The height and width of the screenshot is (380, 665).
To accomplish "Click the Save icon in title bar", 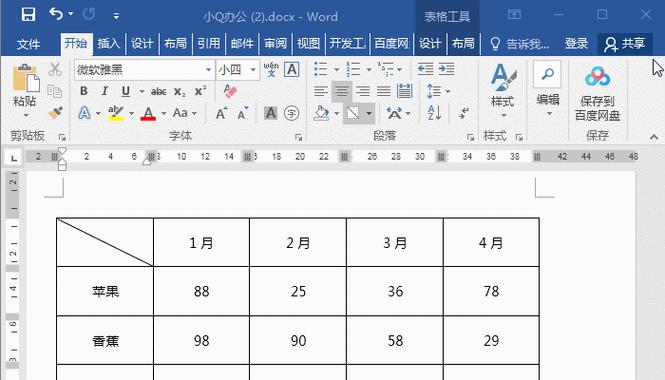I will [x=28, y=15].
